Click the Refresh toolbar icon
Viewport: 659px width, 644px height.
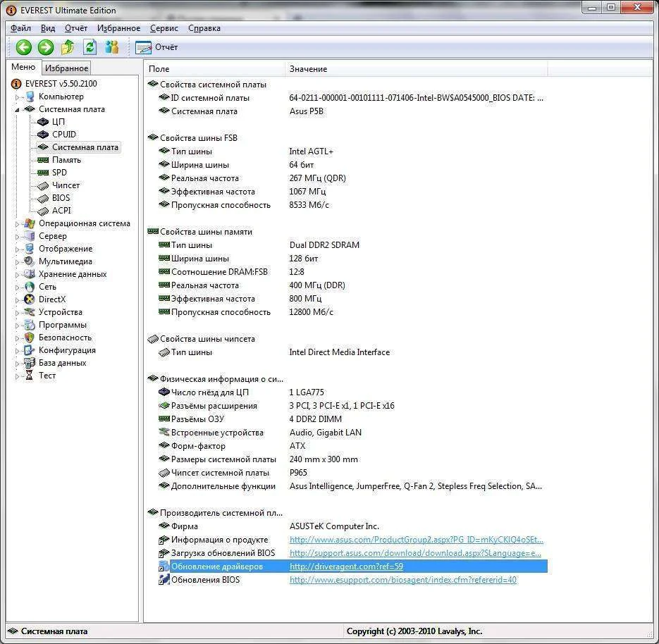(x=90, y=47)
